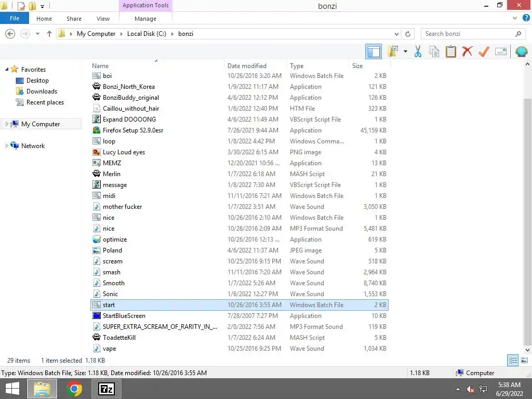Click the Forward navigation arrow
This screenshot has height=399, width=532.
pyautogui.click(x=25, y=34)
